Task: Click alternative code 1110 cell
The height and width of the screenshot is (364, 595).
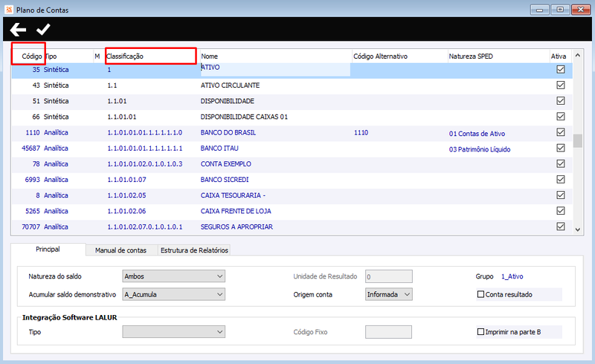Action: click(x=361, y=132)
